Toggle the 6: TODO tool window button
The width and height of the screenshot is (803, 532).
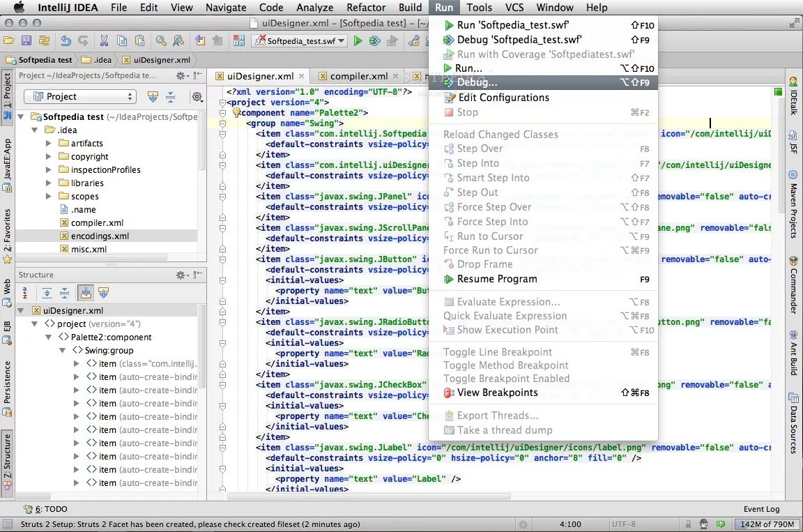point(45,509)
